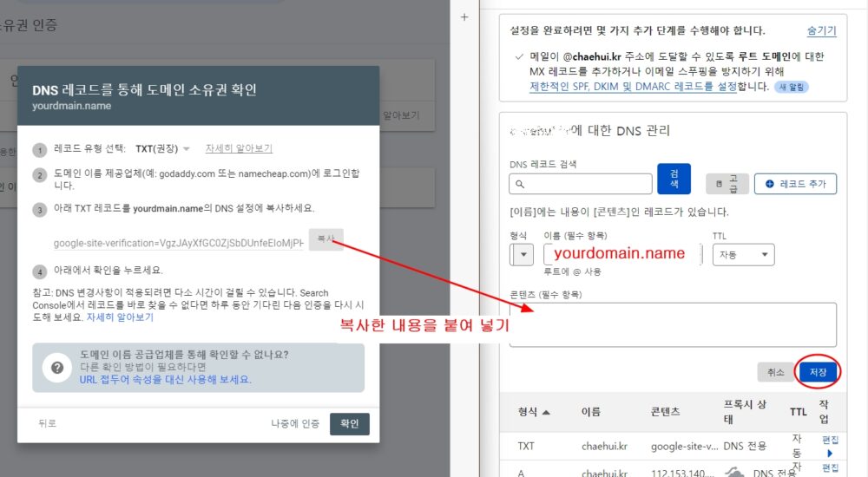The height and width of the screenshot is (477, 868).
Task: Open the TXT record type dropdown in the dialog
Action: coord(162,149)
